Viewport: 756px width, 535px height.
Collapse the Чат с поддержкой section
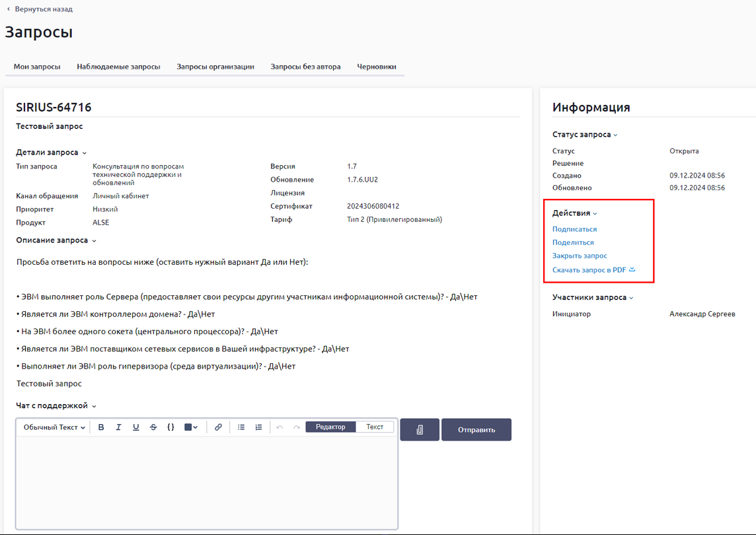[56, 406]
